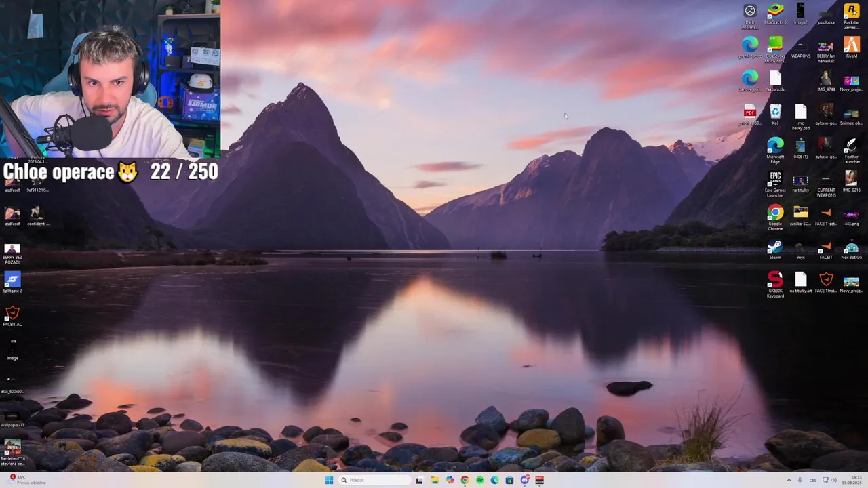
Task: Open the Microsoft Edge desktop shortcut
Action: pos(775,150)
